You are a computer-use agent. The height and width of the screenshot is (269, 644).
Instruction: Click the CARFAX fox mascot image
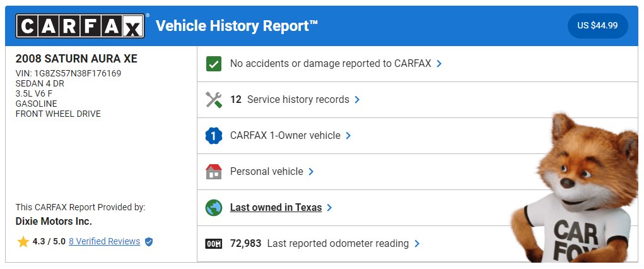(575, 188)
